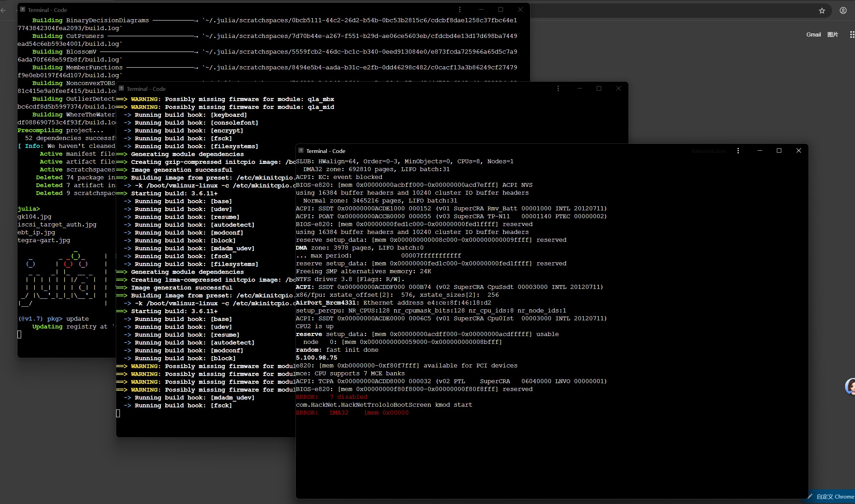Close the back Julia terminal window

click(x=520, y=10)
